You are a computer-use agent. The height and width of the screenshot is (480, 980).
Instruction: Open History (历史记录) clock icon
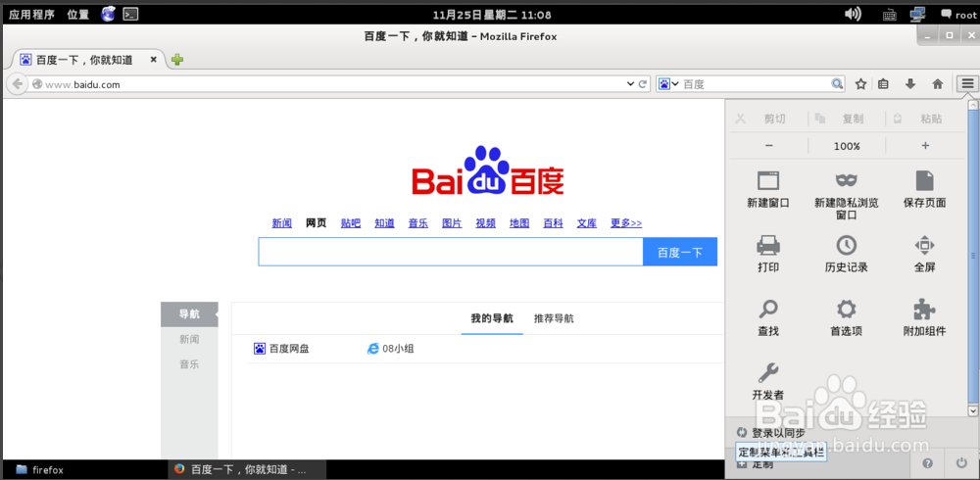pyautogui.click(x=847, y=245)
